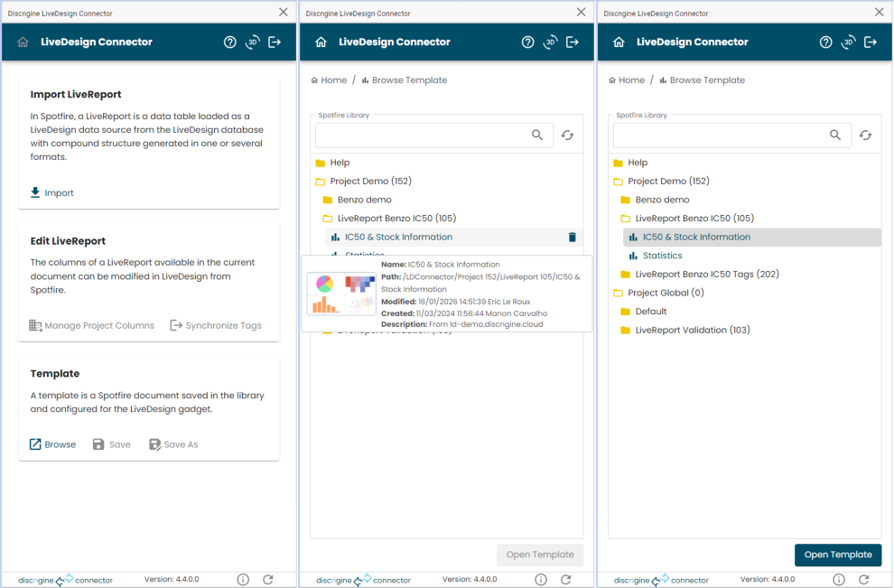The height and width of the screenshot is (588, 894).
Task: Click info icon in left panel footer
Action: 243,580
